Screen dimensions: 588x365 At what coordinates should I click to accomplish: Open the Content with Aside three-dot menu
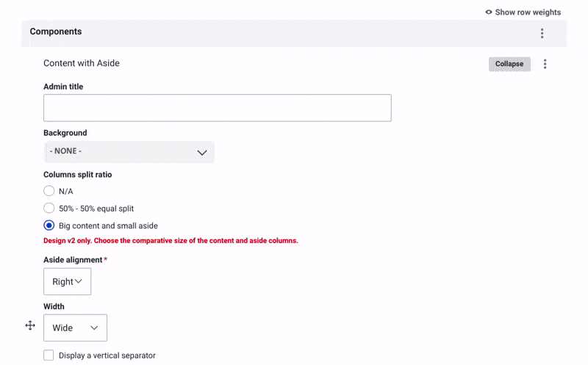point(545,64)
